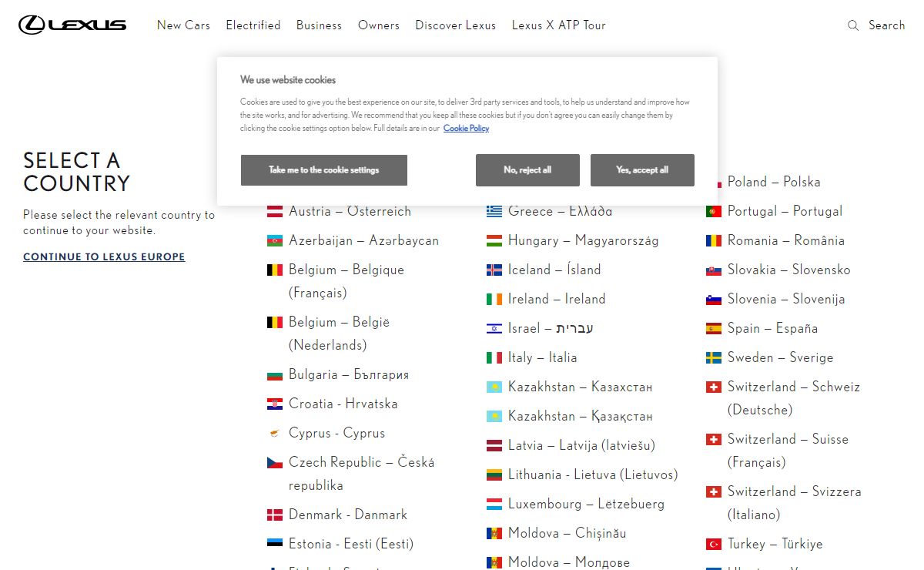
Task: Click the Lithuania flag icon
Action: (x=494, y=474)
